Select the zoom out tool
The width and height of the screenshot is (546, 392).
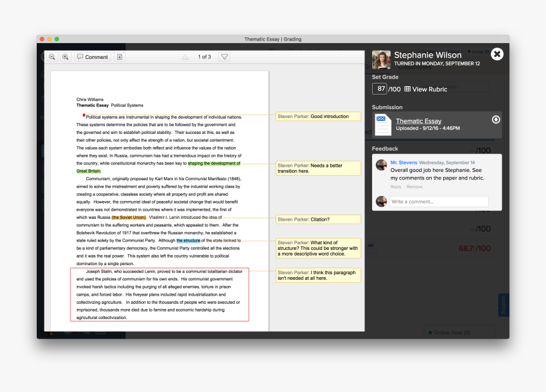coord(51,56)
